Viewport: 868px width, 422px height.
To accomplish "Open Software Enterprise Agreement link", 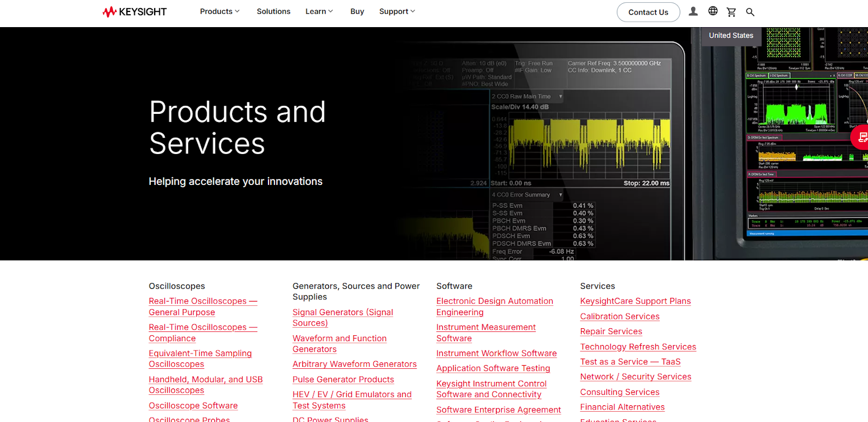I will pyautogui.click(x=499, y=410).
